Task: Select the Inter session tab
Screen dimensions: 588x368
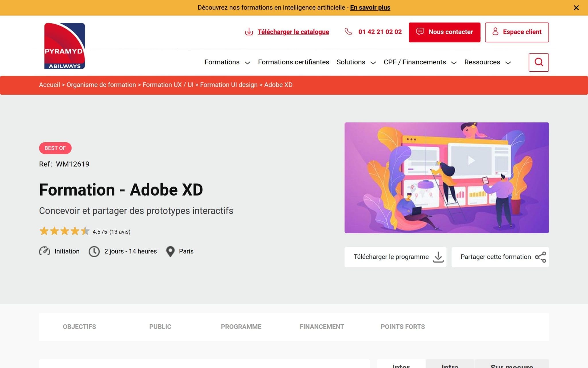Action: (401, 364)
